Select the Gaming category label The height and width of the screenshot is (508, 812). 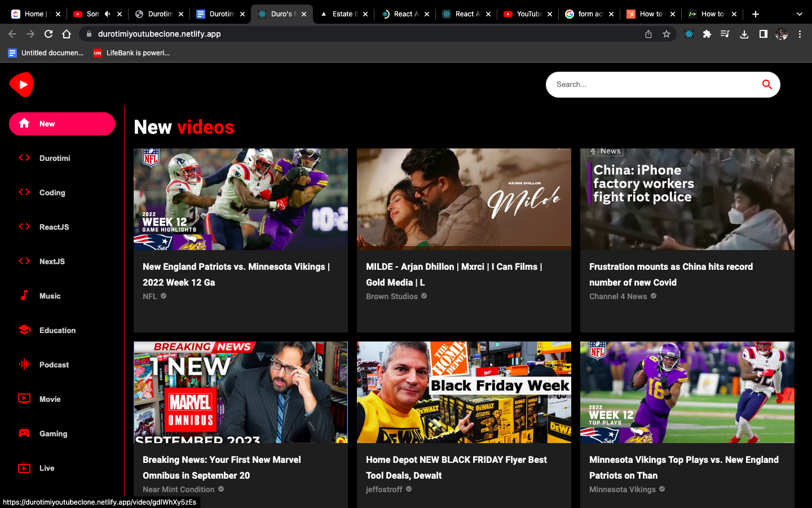[x=54, y=433]
